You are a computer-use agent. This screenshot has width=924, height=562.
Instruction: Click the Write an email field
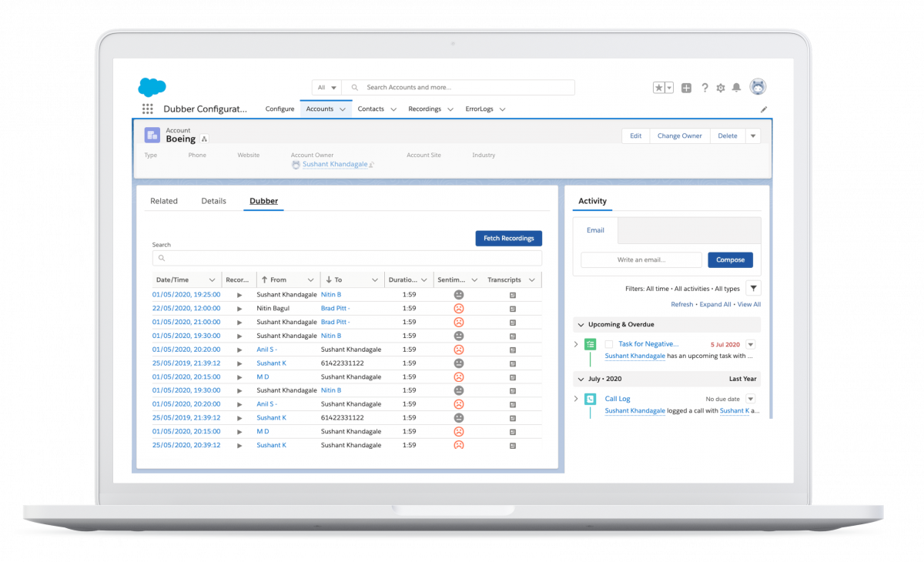(641, 260)
